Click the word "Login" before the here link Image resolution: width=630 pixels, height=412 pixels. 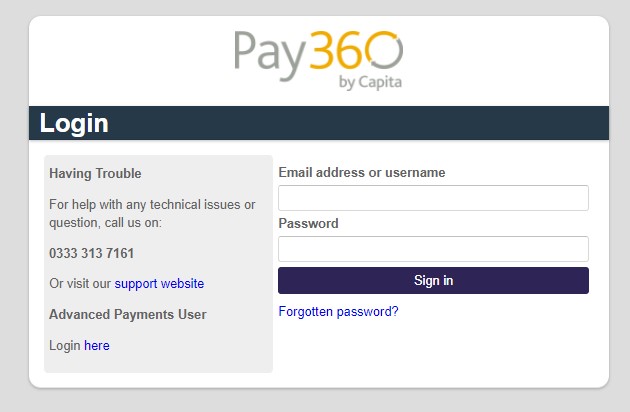click(x=65, y=346)
